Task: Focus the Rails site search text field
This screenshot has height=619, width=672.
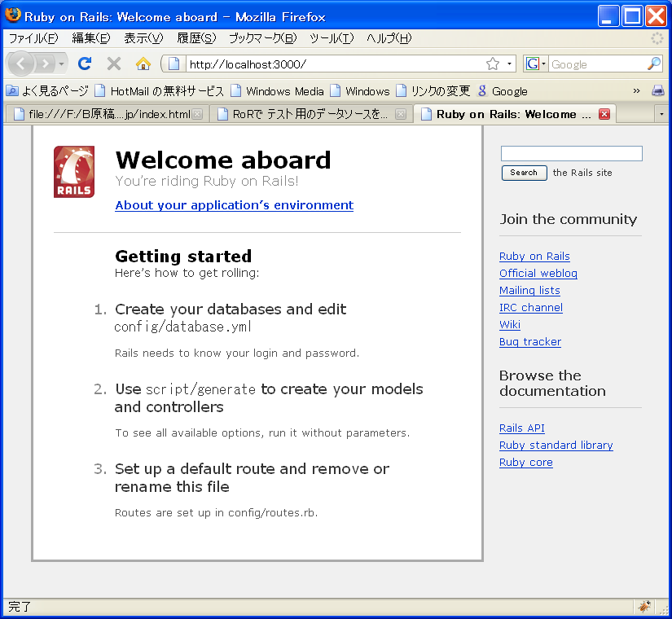Action: pyautogui.click(x=572, y=153)
